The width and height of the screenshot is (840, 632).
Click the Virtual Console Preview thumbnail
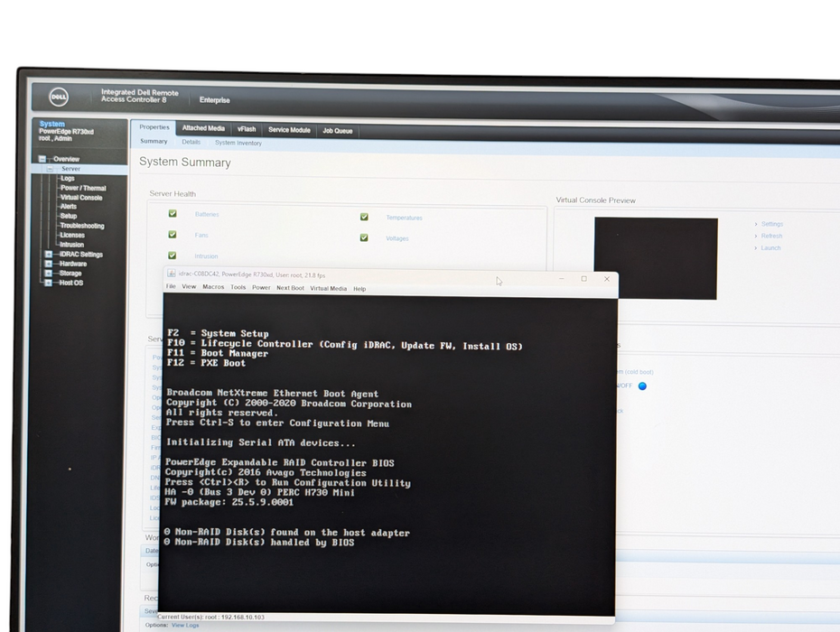point(656,259)
